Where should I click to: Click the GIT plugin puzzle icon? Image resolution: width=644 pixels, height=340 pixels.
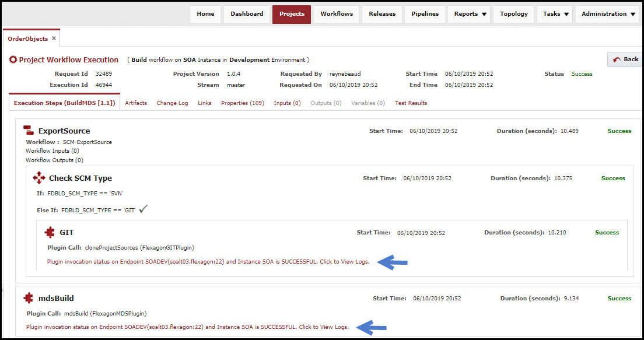tap(50, 233)
